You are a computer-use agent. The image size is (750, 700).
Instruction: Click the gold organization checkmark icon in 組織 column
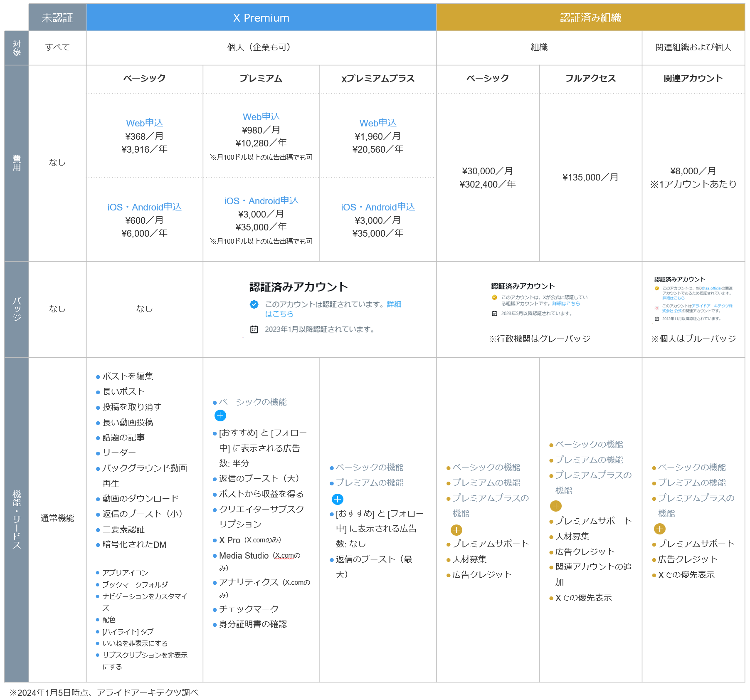click(x=495, y=297)
